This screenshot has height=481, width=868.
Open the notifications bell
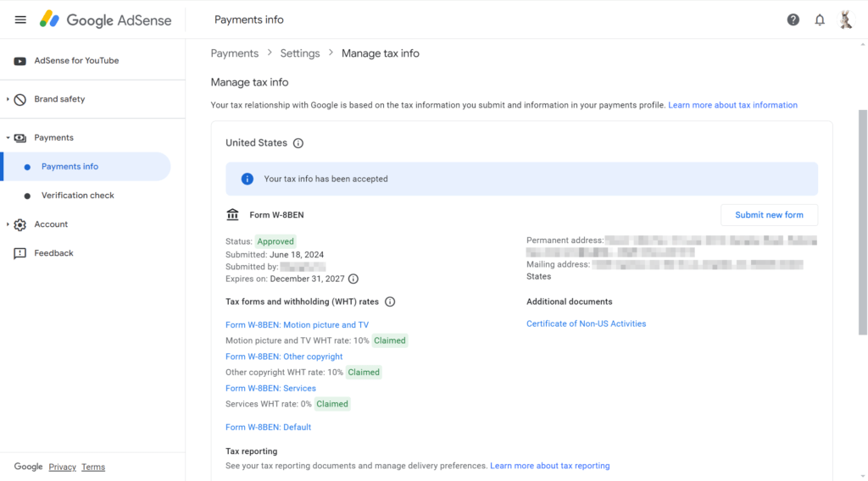point(820,20)
